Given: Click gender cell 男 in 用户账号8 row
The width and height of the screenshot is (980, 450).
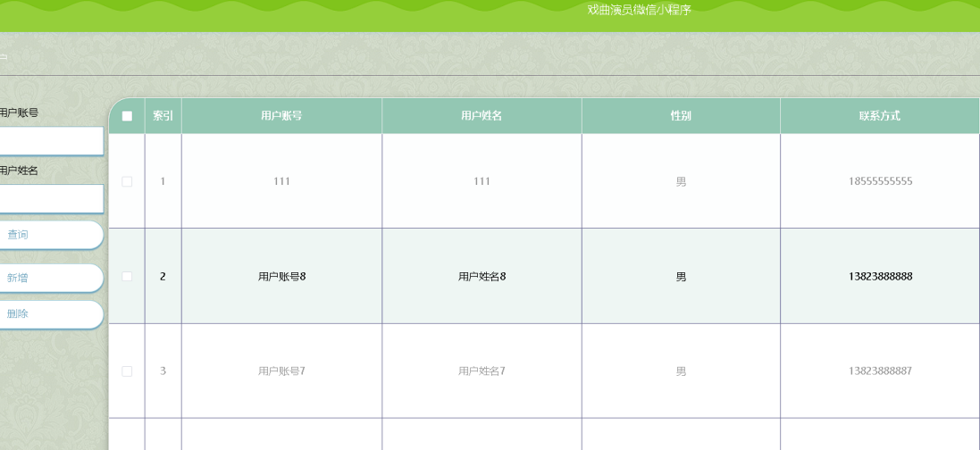Looking at the screenshot, I should point(681,276).
